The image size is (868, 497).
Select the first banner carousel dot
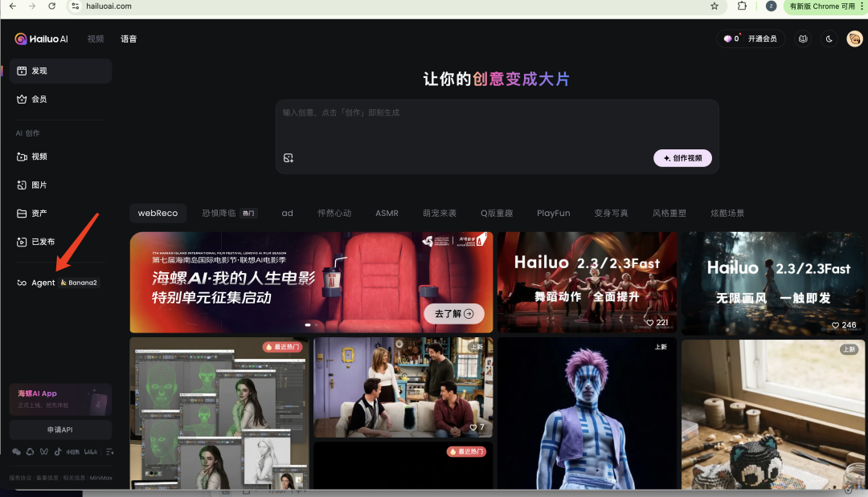coord(308,325)
